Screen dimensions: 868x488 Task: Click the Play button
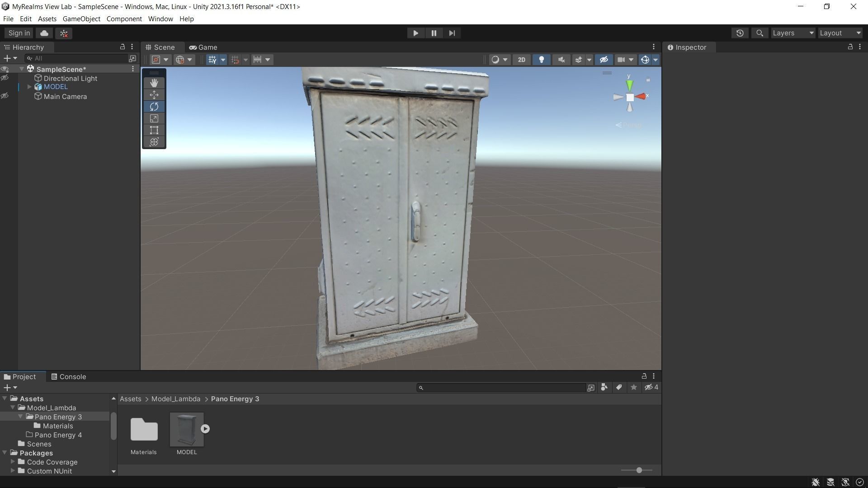[x=415, y=33]
